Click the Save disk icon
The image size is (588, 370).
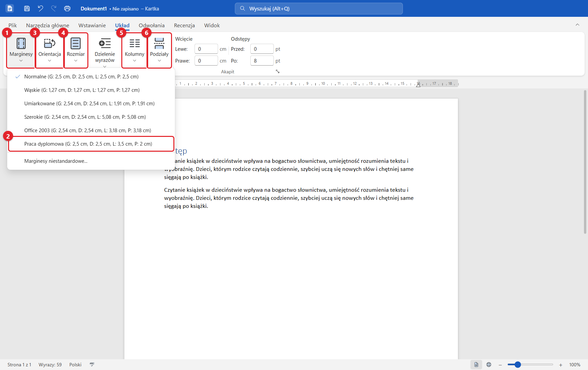pos(27,8)
